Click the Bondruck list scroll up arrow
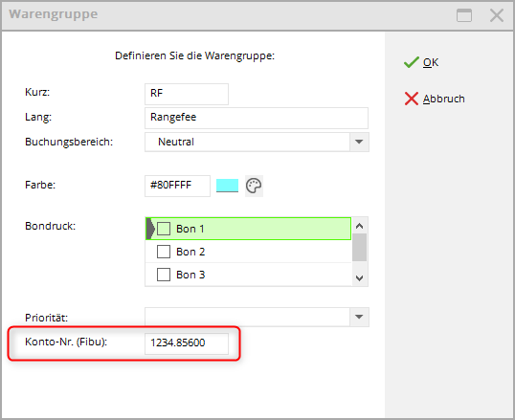Screen dimensions: 515x420 coord(359,226)
